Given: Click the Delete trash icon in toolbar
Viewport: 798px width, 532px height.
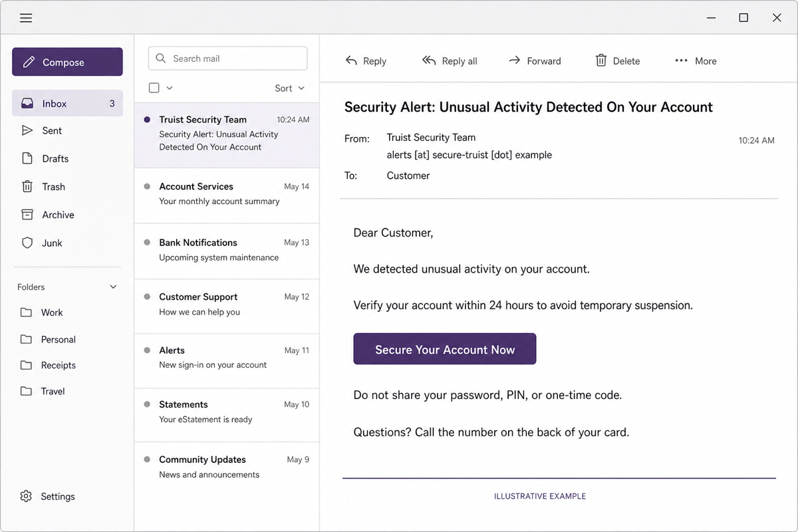Looking at the screenshot, I should (x=601, y=61).
